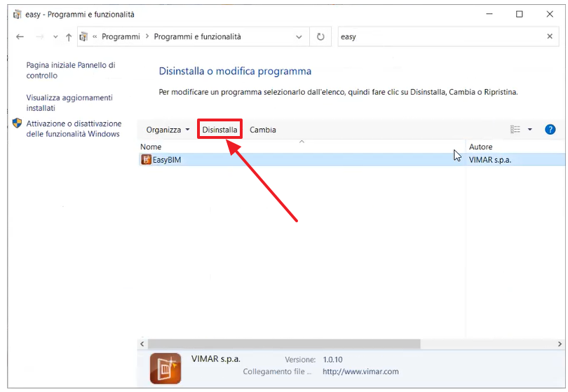Expand the address bar history chevron
Image resolution: width=568 pixels, height=392 pixels.
point(299,36)
